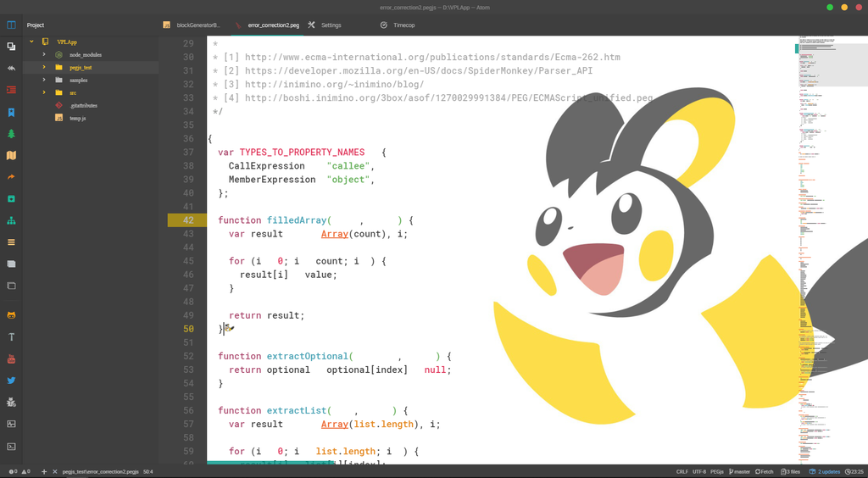Click the master git branch
The width and height of the screenshot is (868, 478).
[x=739, y=472]
